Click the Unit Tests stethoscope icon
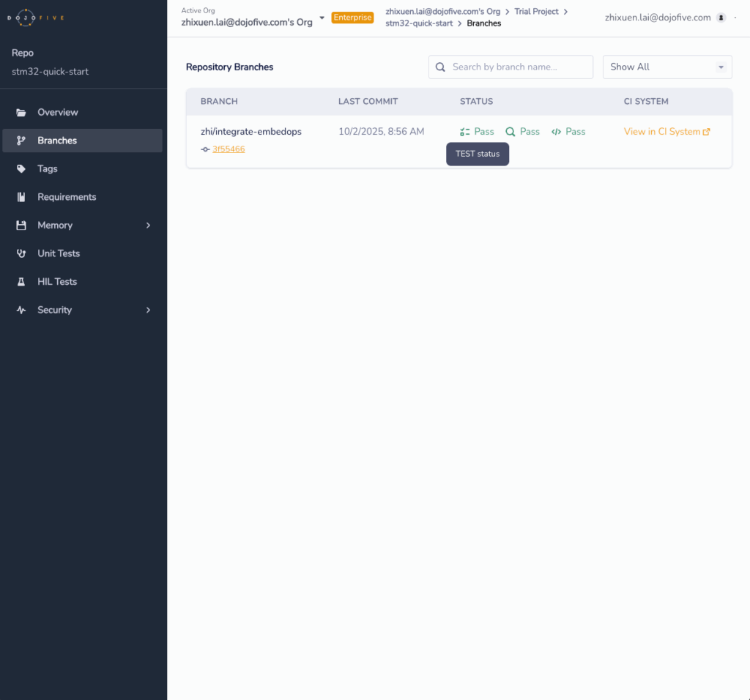This screenshot has height=700, width=750. 21,253
